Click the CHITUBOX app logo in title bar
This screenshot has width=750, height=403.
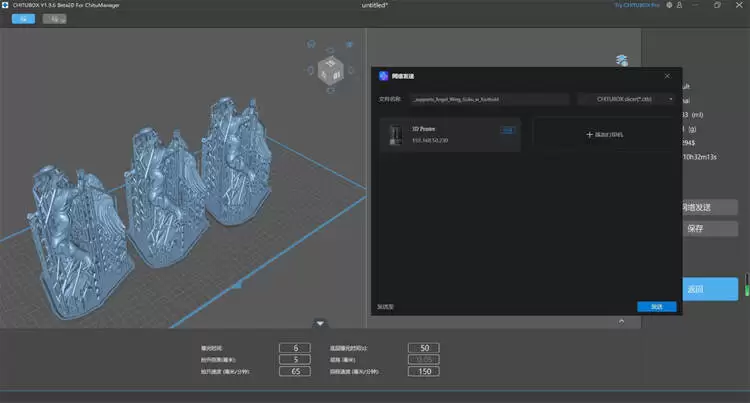[7, 5]
